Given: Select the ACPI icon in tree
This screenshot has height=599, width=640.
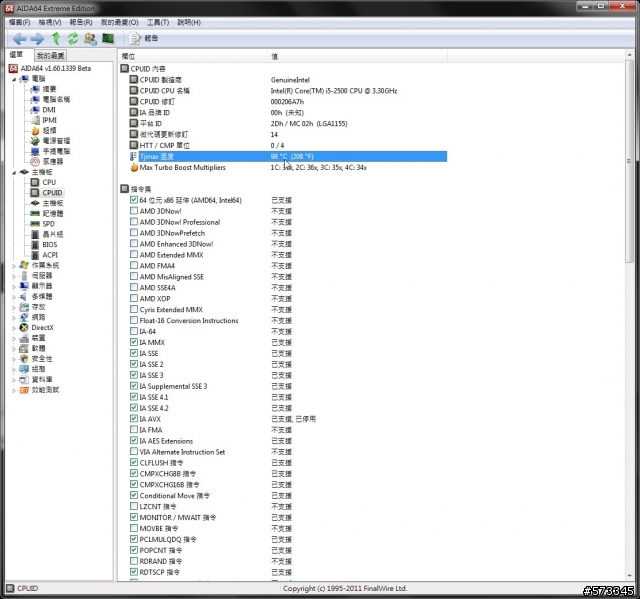Looking at the screenshot, I should point(35,255).
